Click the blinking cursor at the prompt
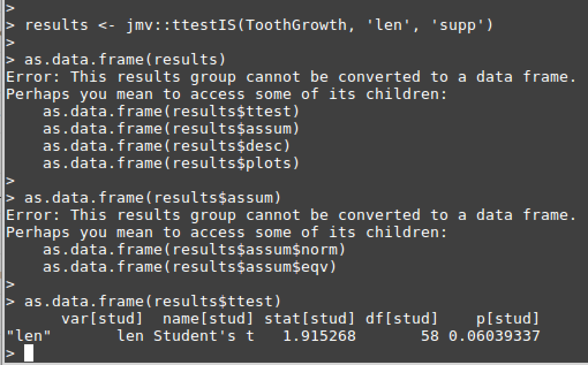The image size is (588, 365). click(29, 353)
